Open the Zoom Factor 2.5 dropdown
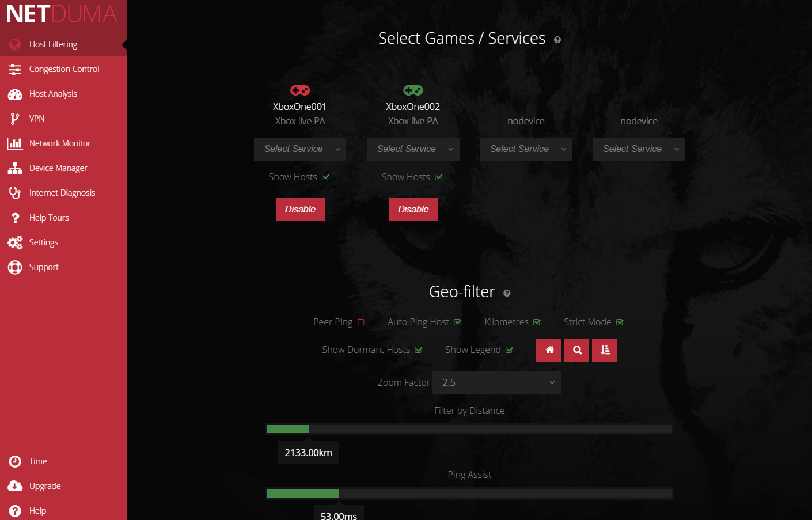This screenshot has height=520, width=812. tap(497, 382)
